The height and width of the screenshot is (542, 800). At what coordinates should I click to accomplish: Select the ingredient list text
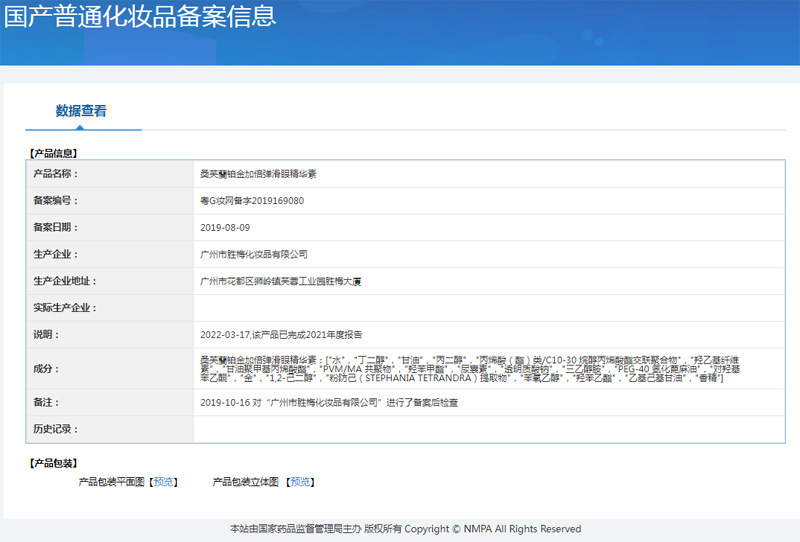(470, 369)
